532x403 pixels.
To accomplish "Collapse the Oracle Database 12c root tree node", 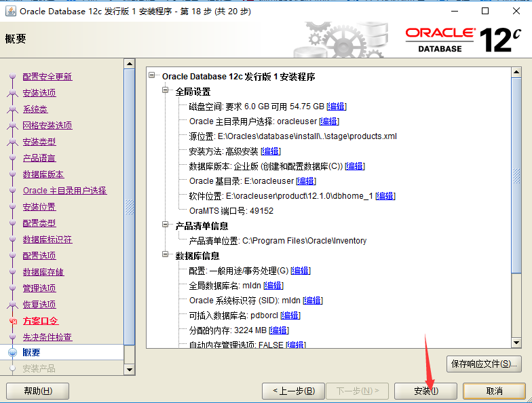I will 152,75.
